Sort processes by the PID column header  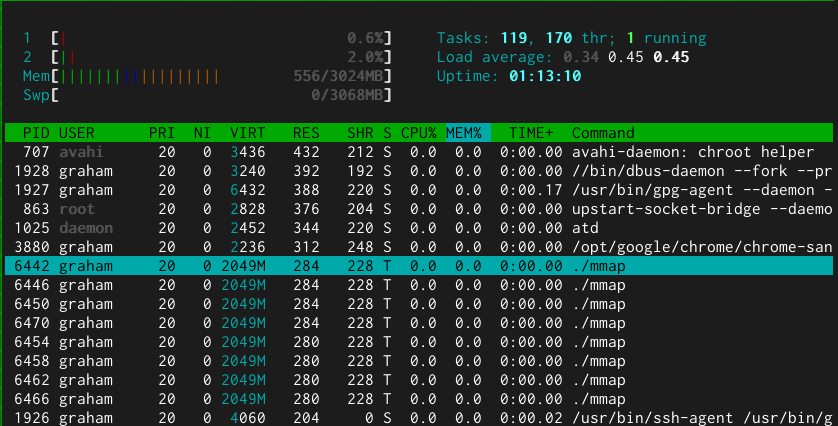(x=36, y=133)
